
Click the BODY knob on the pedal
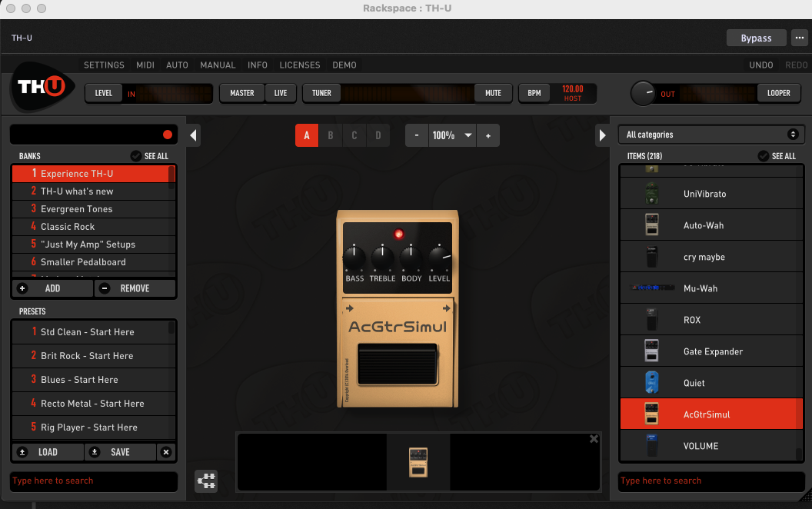pyautogui.click(x=411, y=258)
